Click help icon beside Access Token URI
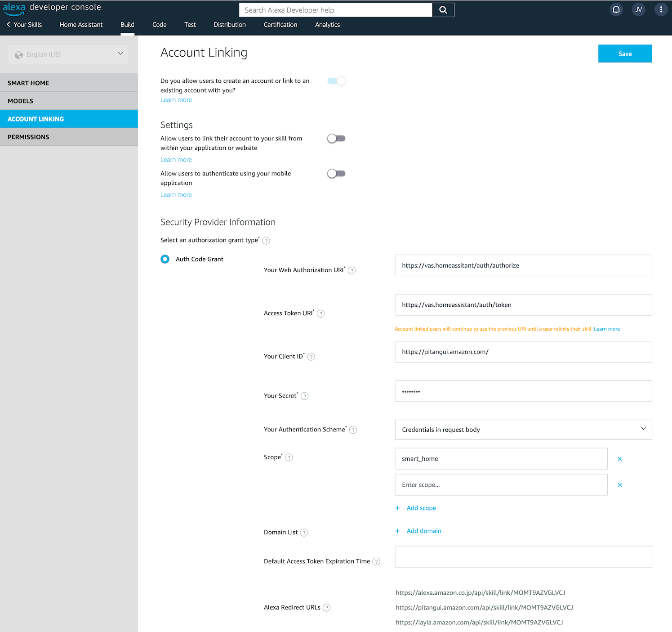This screenshot has height=632, width=672. click(x=320, y=314)
